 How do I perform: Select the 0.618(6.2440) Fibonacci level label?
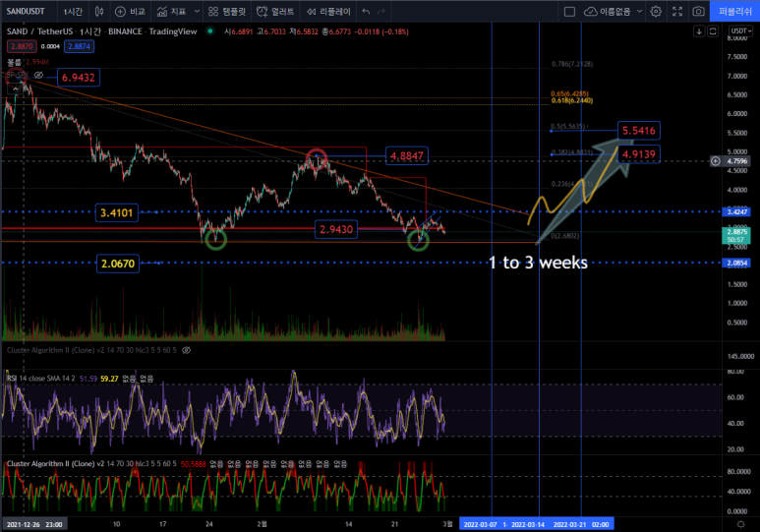point(572,100)
